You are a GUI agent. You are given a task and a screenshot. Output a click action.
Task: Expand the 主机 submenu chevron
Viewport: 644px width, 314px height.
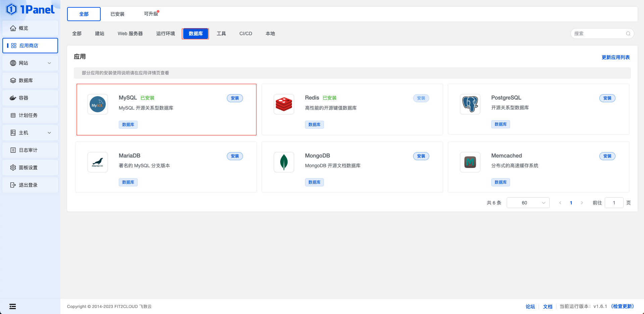point(49,133)
